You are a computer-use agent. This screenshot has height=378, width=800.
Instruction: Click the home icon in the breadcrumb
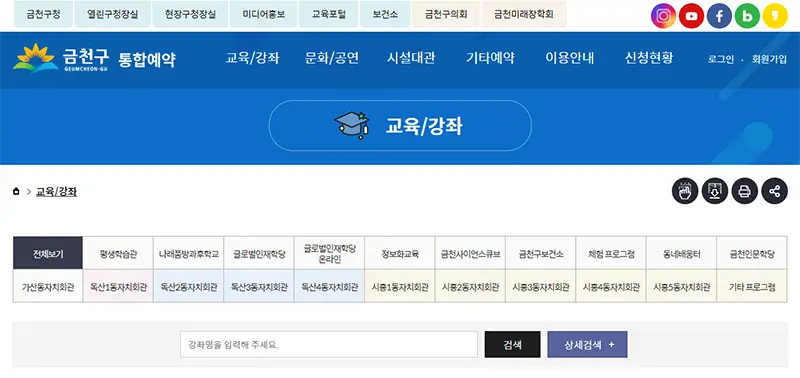tap(16, 192)
